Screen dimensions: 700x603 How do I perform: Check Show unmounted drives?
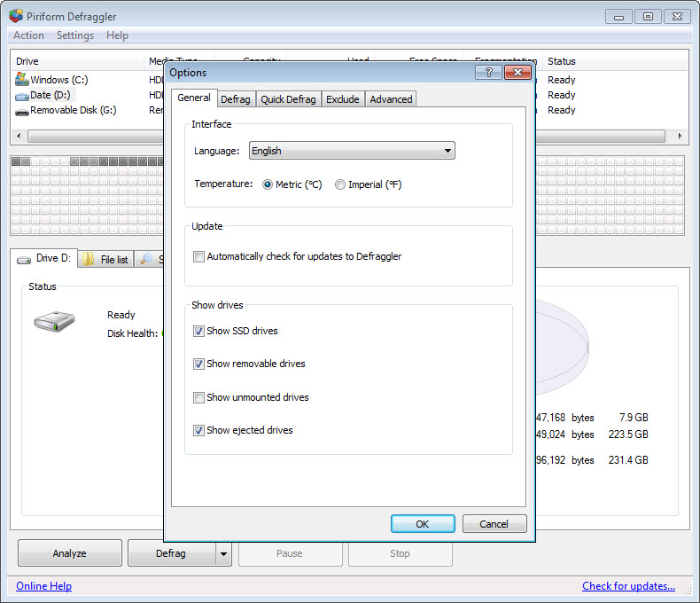(x=198, y=397)
